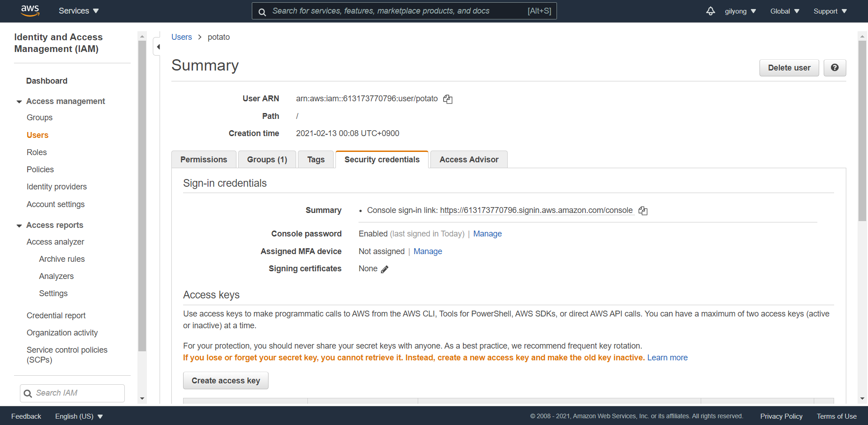Viewport: 868px width, 425px height.
Task: Open Identity providers in the sidebar
Action: click(57, 187)
